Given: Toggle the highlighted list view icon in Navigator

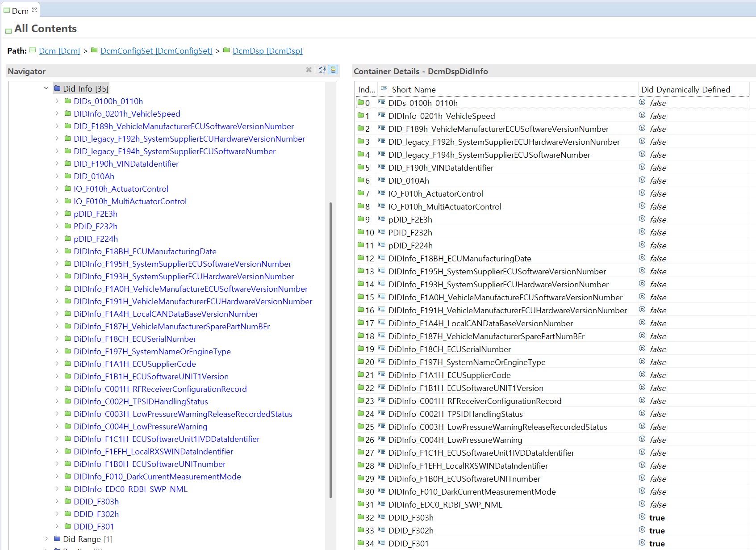Looking at the screenshot, I should 333,70.
